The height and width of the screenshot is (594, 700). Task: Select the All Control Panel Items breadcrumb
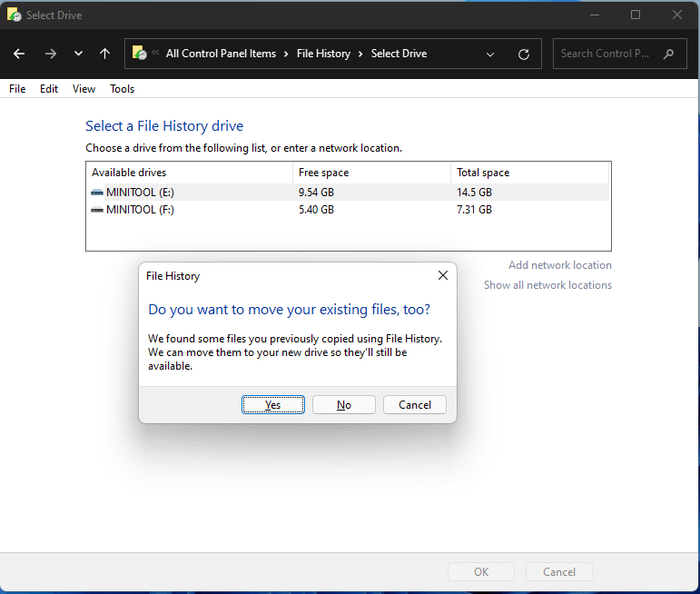[221, 54]
